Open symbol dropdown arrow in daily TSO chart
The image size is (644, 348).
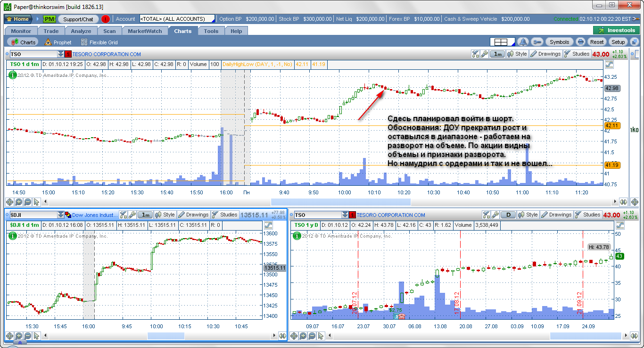(345, 215)
